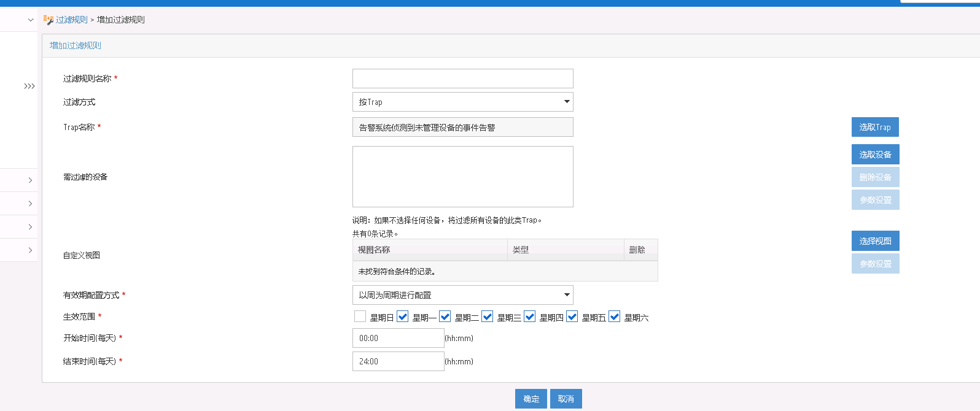The image size is (980, 411).
Task: Expand the sidebar with the >>> handle
Action: coord(29,86)
